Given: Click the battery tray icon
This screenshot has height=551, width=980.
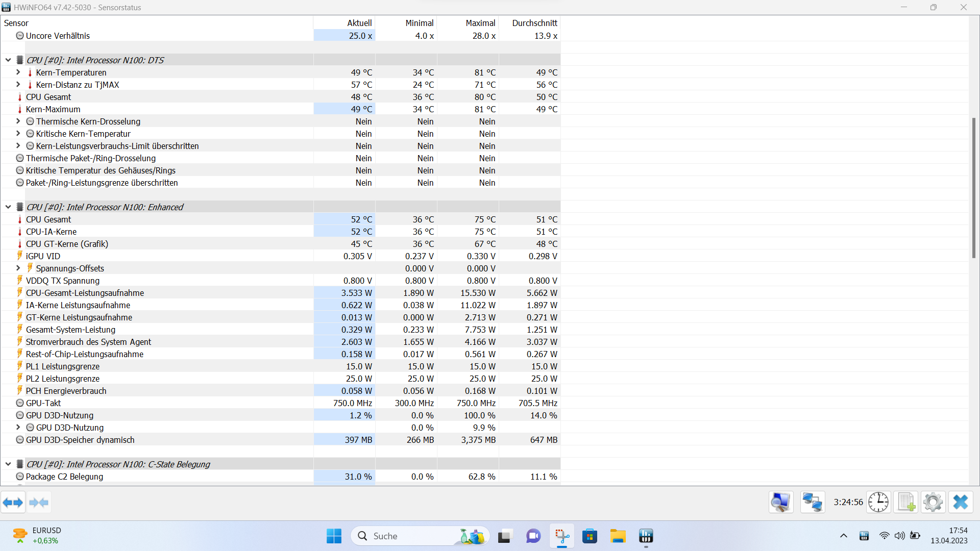Looking at the screenshot, I should pyautogui.click(x=915, y=536).
